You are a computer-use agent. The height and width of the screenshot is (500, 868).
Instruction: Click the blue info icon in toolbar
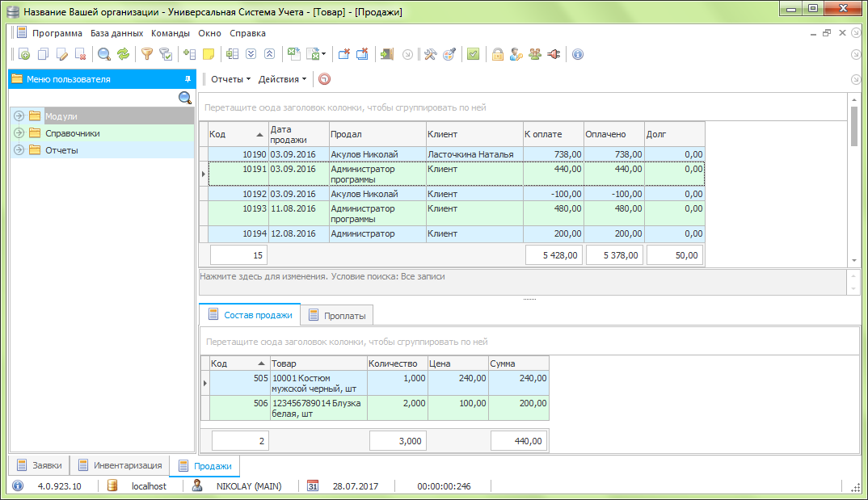pyautogui.click(x=578, y=54)
